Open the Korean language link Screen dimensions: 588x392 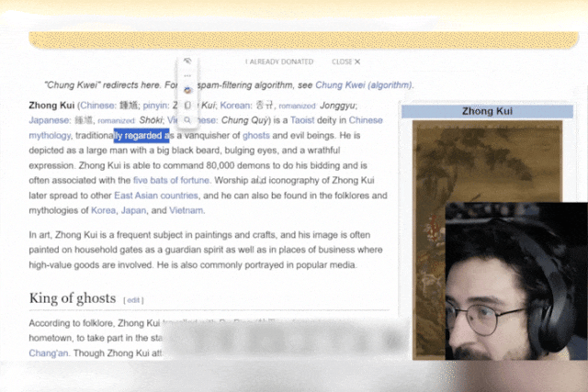236,106
